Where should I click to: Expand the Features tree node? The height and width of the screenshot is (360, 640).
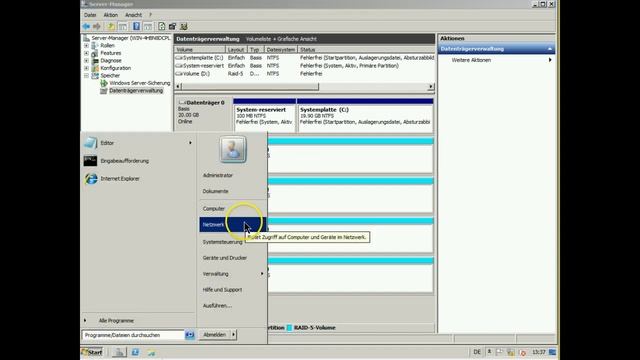[86, 53]
